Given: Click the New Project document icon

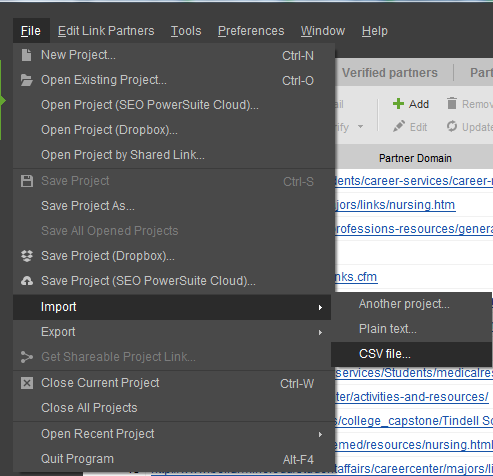Looking at the screenshot, I should point(26,55).
